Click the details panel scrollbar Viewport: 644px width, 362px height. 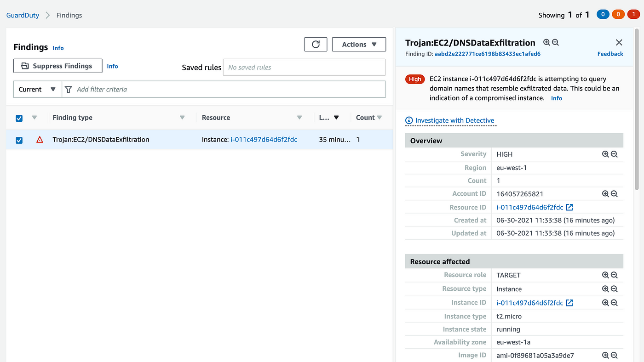coord(637,110)
